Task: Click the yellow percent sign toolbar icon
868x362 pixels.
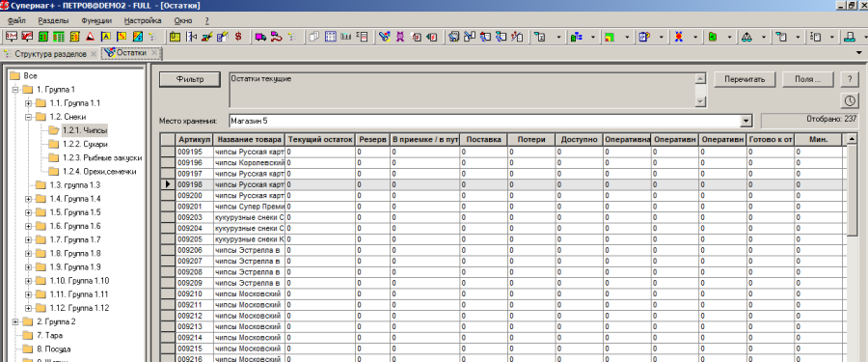Action: pyautogui.click(x=122, y=37)
